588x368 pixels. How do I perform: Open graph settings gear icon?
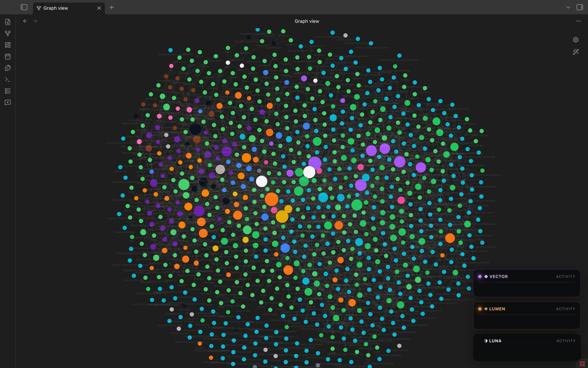(x=576, y=40)
